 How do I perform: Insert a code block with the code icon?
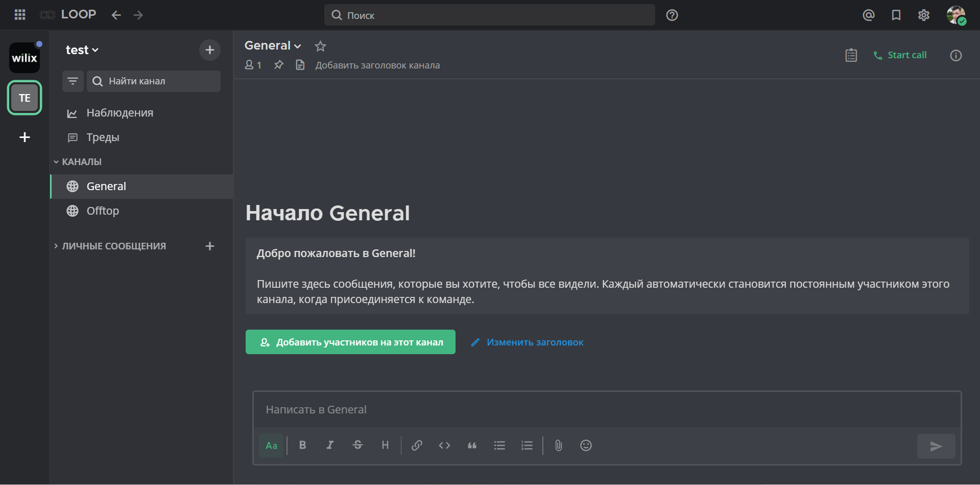coord(444,445)
